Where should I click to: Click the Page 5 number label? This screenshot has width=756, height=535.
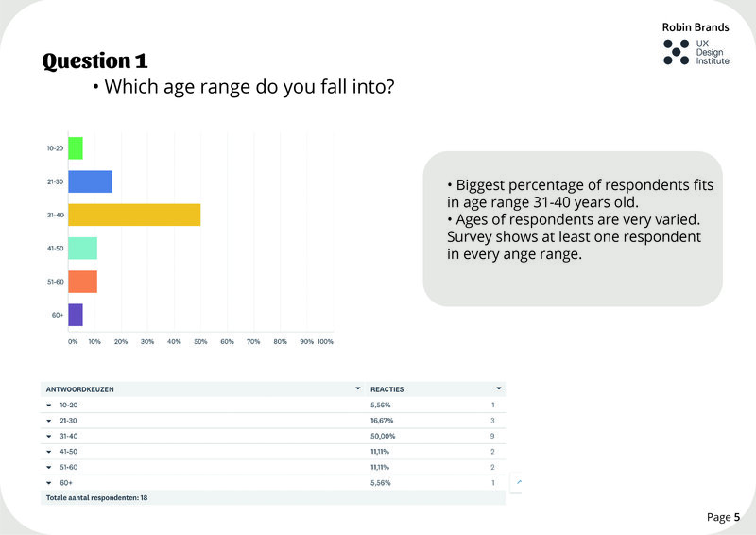(x=723, y=517)
